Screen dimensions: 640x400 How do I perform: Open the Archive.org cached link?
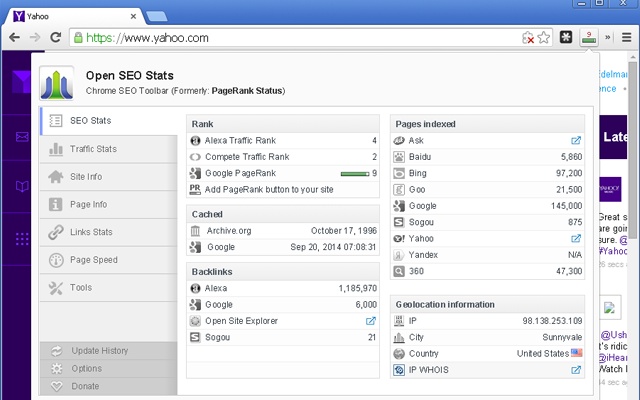pos(229,231)
